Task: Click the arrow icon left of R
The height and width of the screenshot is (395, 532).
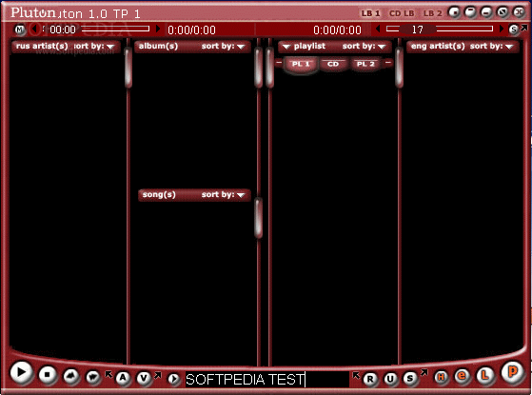Action: [356, 375]
